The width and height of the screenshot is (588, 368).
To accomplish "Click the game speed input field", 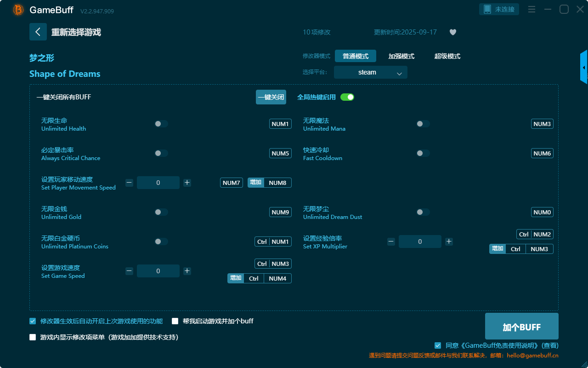I will pyautogui.click(x=158, y=271).
